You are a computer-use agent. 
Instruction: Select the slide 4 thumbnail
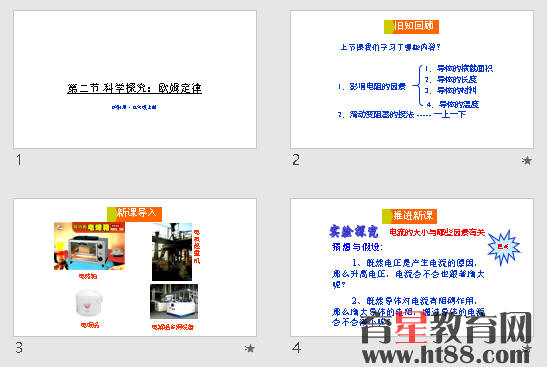[412, 268]
